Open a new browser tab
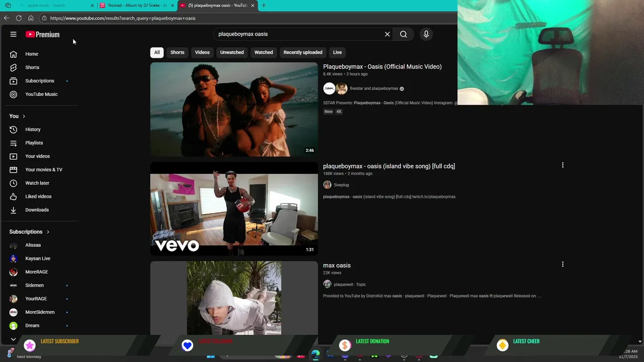 pos(264,6)
